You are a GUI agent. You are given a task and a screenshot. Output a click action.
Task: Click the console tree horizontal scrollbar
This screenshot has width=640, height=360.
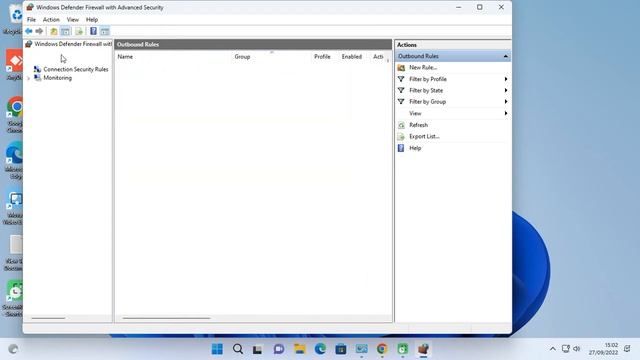coord(48,318)
